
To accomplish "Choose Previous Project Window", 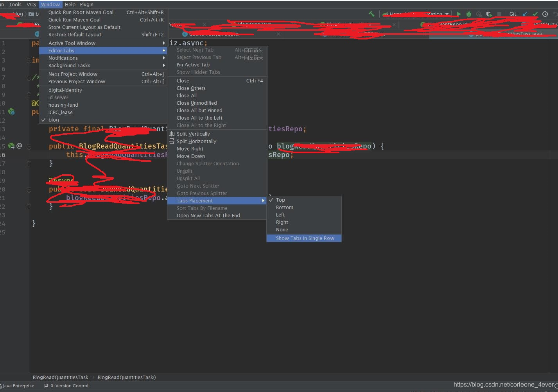I will tap(103, 81).
